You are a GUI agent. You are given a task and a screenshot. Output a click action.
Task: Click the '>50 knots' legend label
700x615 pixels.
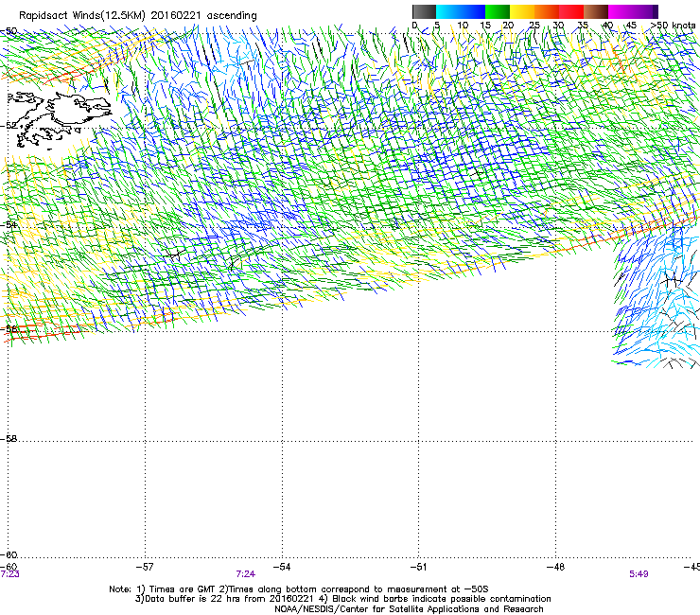pos(673,26)
